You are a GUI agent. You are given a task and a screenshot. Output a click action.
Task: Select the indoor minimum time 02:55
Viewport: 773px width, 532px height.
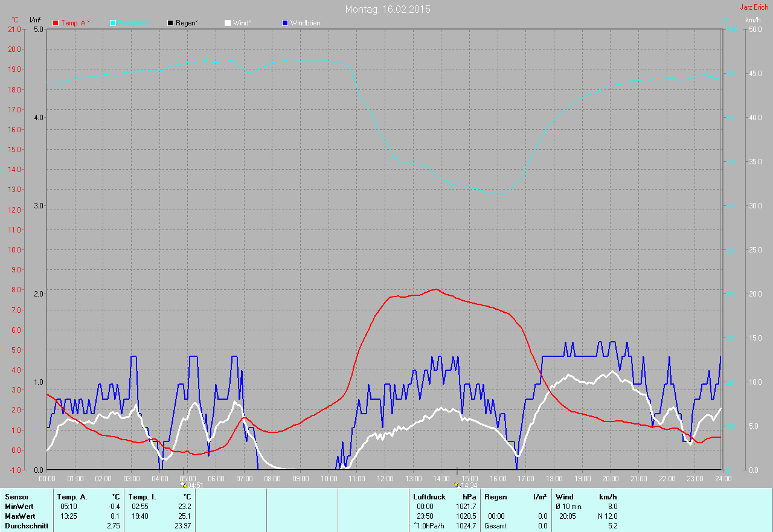140,507
